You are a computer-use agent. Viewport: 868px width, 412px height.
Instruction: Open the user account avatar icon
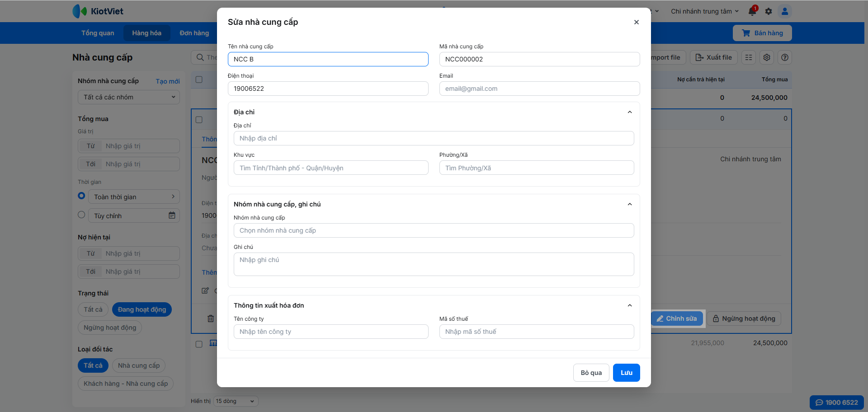coord(785,11)
